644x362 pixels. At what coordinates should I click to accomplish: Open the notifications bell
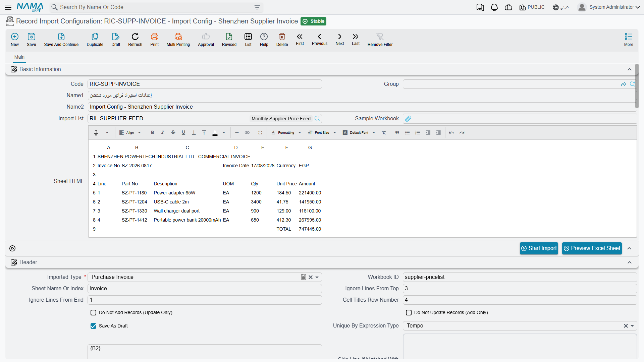pos(494,7)
